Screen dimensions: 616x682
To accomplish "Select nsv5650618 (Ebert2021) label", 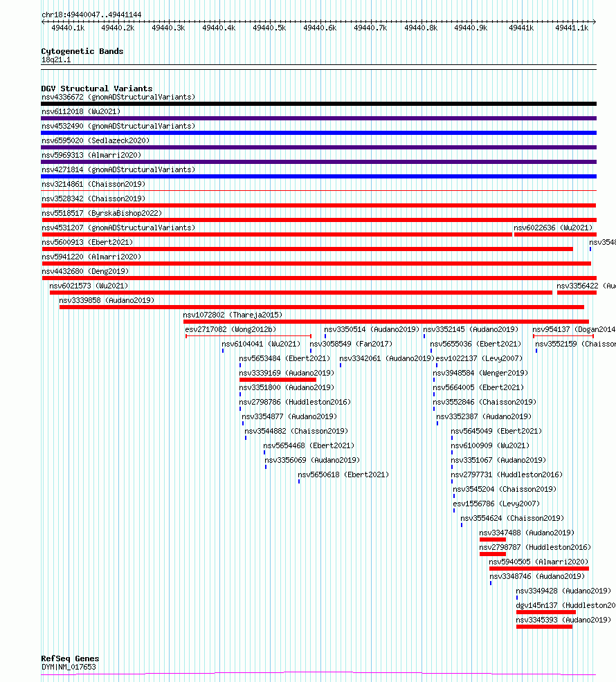I will tap(343, 475).
